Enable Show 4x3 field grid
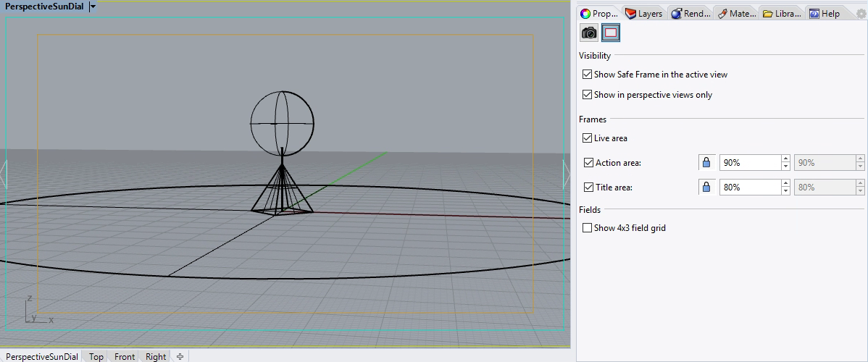This screenshot has height=362, width=868. pos(588,228)
